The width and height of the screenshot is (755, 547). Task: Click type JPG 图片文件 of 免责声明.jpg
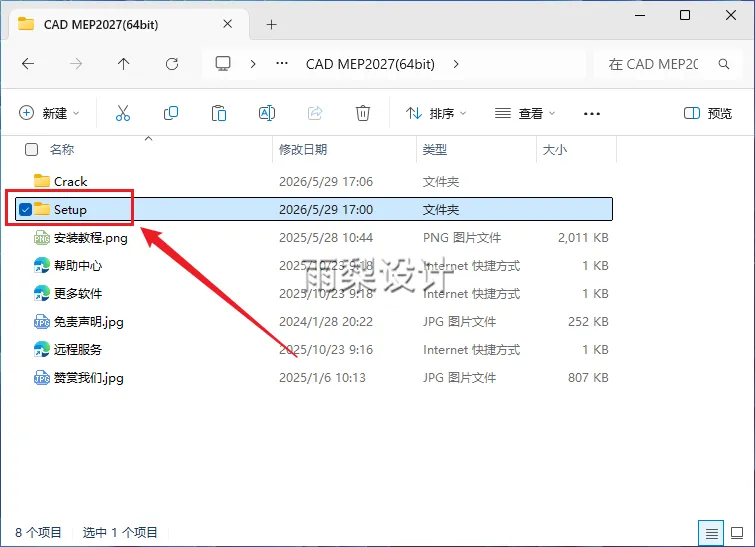tap(459, 322)
